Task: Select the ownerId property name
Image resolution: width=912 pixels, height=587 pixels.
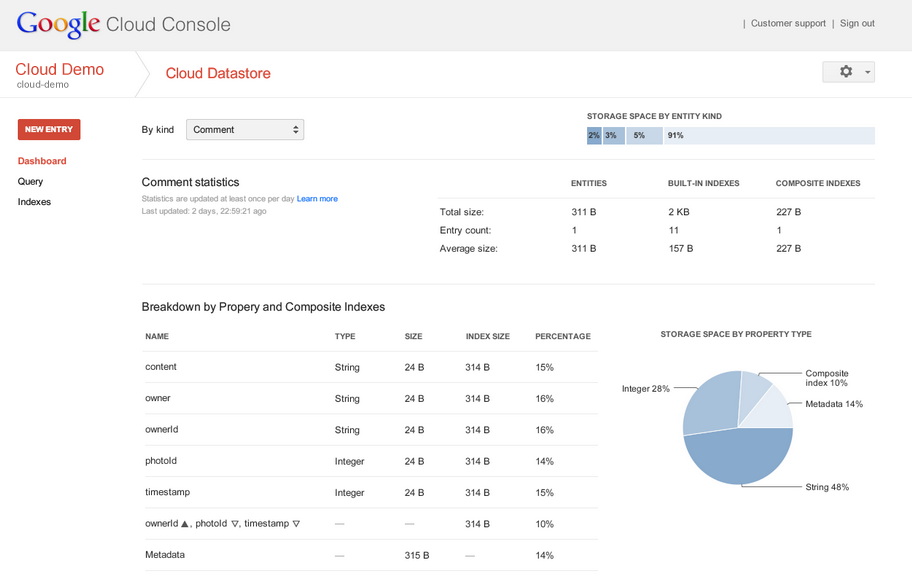Action: (x=162, y=430)
